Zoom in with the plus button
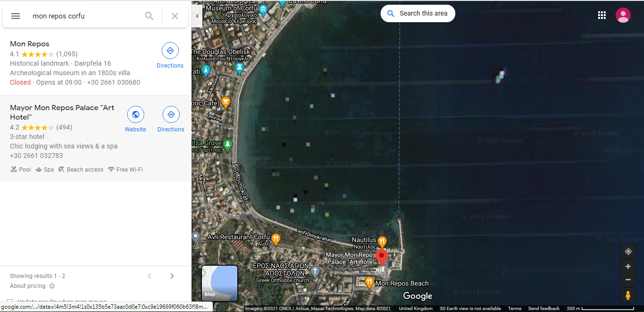This screenshot has height=312, width=644. click(x=628, y=267)
